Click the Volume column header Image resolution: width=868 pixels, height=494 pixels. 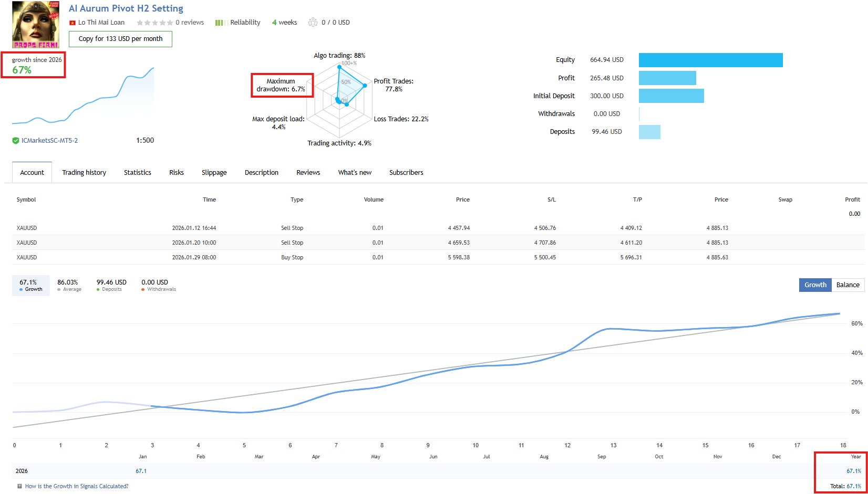374,200
